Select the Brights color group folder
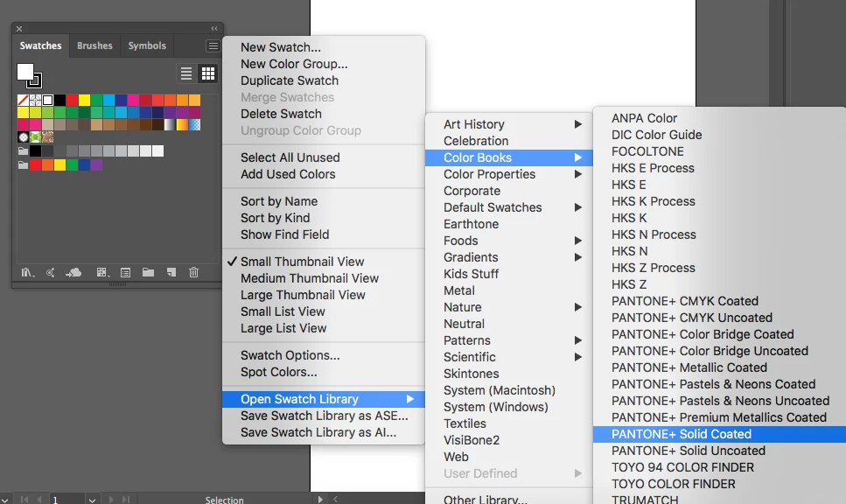Screen dimensions: 846x504 [24, 165]
